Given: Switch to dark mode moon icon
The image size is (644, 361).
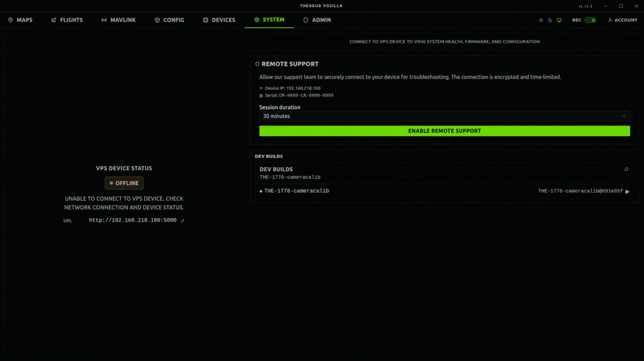Looking at the screenshot, I should (550, 20).
